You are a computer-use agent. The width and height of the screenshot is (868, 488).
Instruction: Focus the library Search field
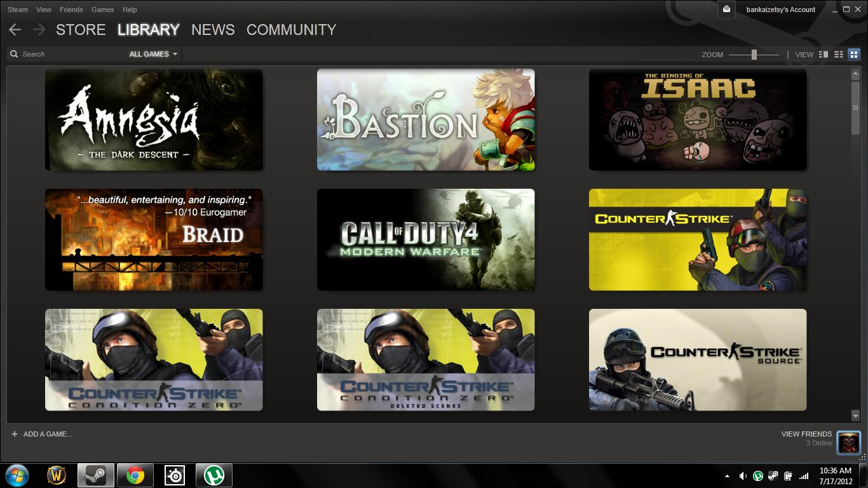pos(70,54)
